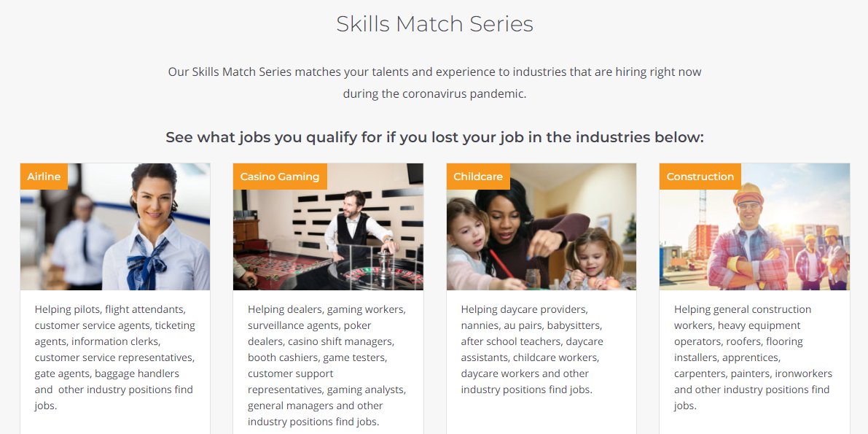Click the 'coronavirus pandemic' intro text line

click(x=434, y=93)
